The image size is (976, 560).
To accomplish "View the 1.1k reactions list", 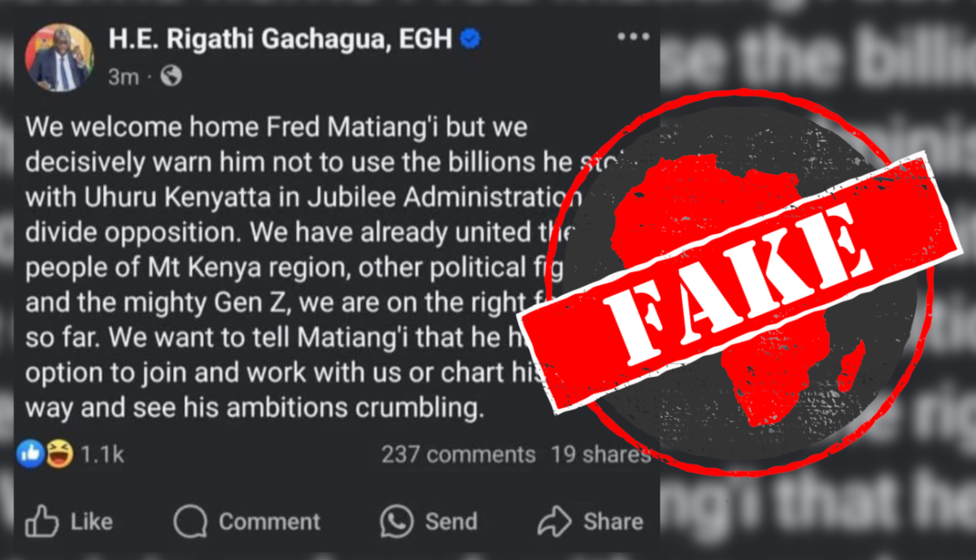I will 102,455.
